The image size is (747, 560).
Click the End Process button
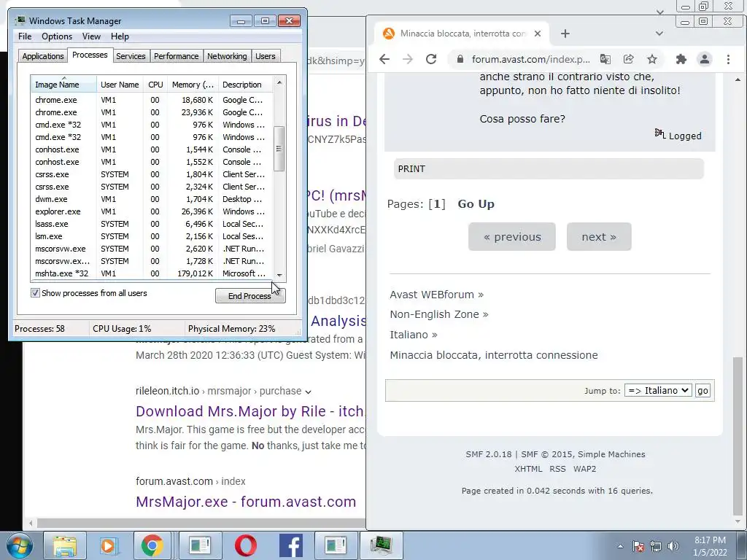pos(250,296)
